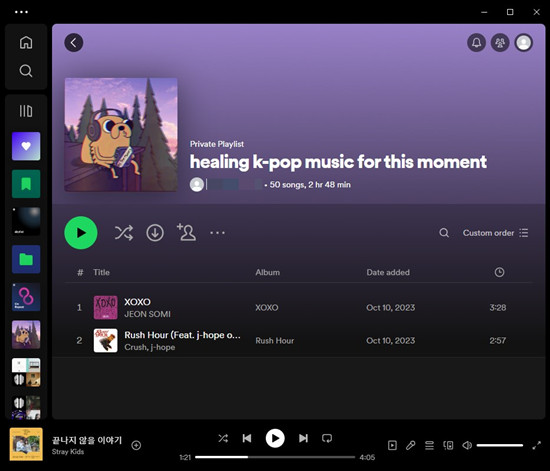The width and height of the screenshot is (550, 471).
Task: Select the 2:57 duration of Rush Hour
Action: coord(498,341)
